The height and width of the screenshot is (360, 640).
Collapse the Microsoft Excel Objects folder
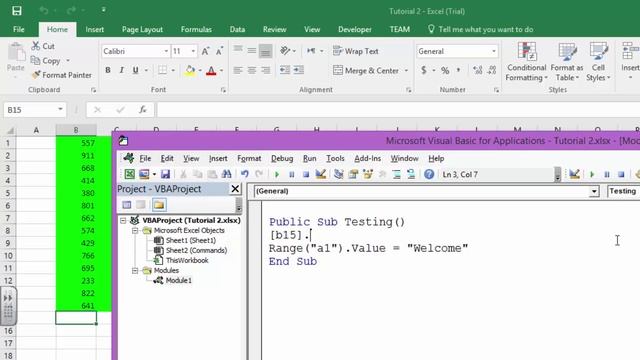135,231
